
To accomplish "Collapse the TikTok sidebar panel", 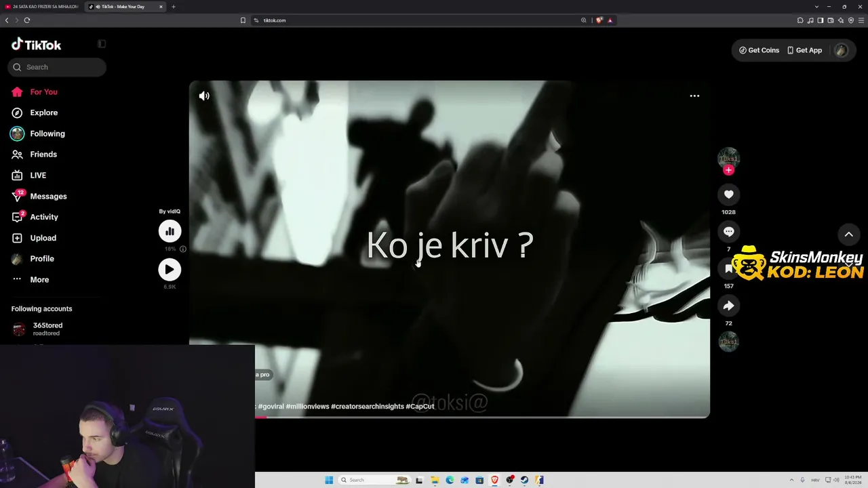I will 102,44.
